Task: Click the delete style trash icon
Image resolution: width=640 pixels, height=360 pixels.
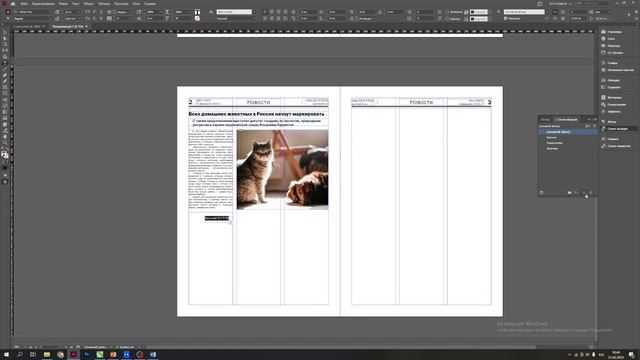Action: [x=591, y=193]
